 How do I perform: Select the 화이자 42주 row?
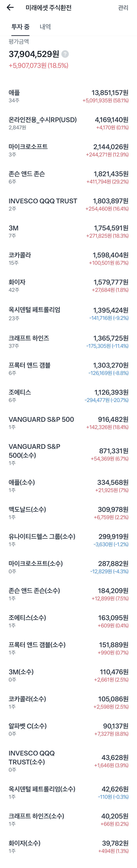click(68, 286)
